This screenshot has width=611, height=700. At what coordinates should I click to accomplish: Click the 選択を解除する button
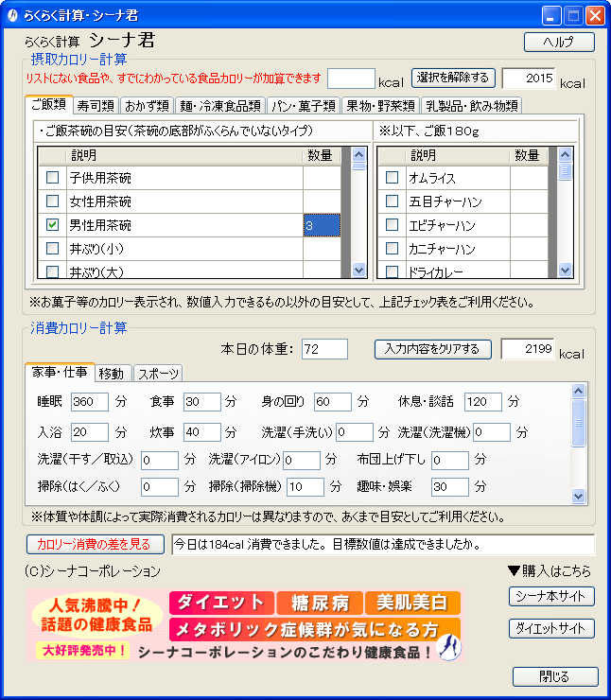[452, 78]
